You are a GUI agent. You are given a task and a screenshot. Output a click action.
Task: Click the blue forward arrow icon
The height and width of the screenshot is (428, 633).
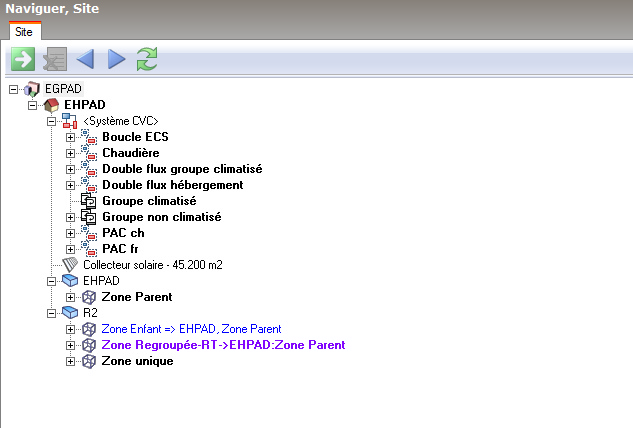[x=116, y=60]
